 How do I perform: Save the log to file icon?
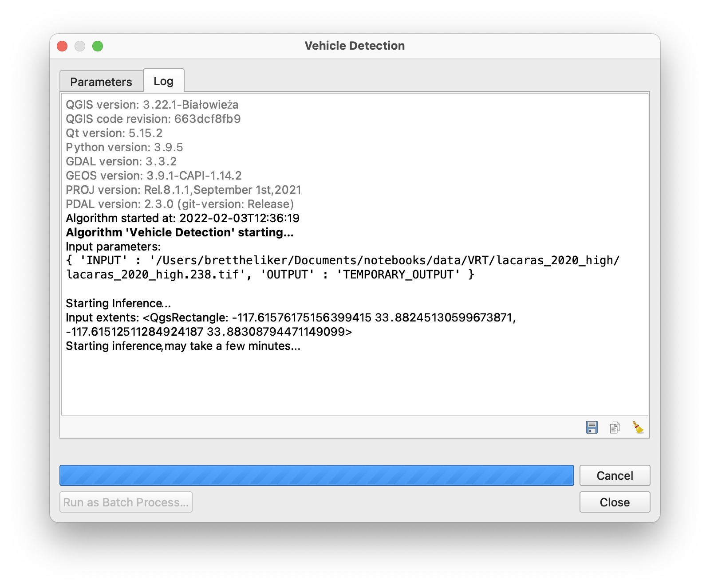pos(592,427)
